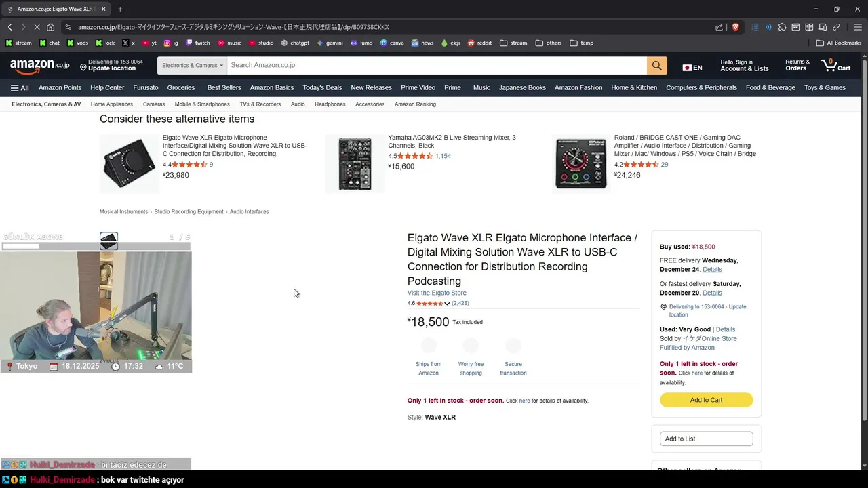
Task: Select the Headphones subcategory tab
Action: [330, 104]
